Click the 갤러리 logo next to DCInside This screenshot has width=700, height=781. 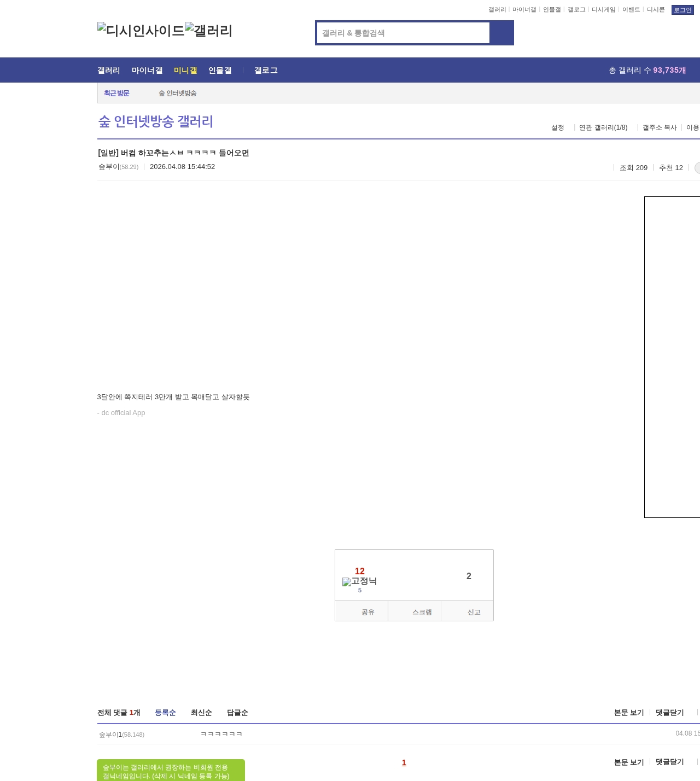click(x=208, y=31)
